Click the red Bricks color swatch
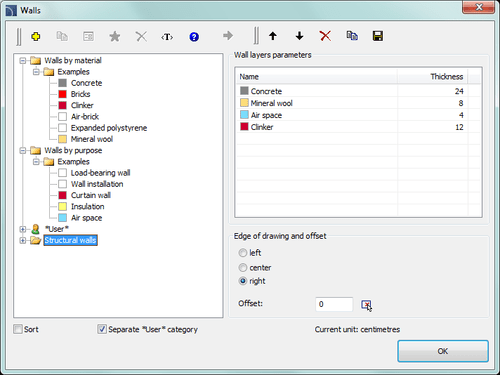This screenshot has width=500, height=375. [x=62, y=94]
